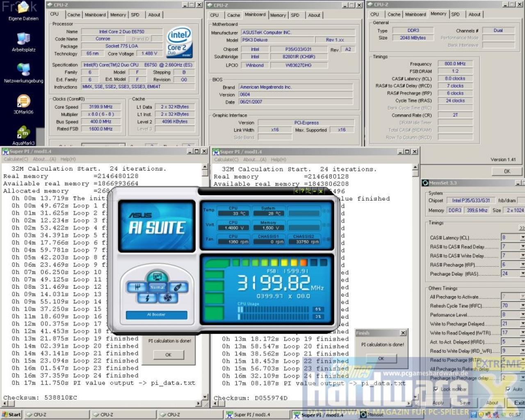Click the DRAM Frequency value 800.0 MHz
525x420 pixels.
tap(455, 64)
